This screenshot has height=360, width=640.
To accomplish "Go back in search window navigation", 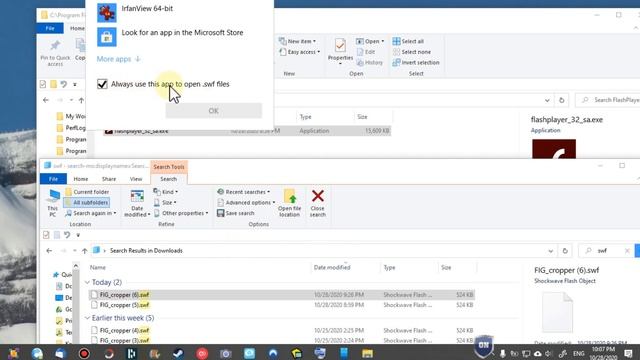I will pyautogui.click(x=49, y=251).
